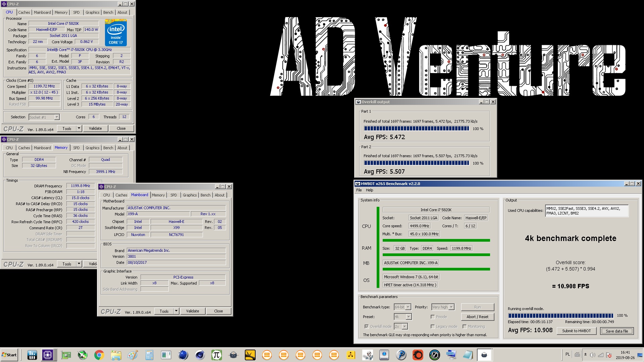644x362 pixels.
Task: Open the GPU-Z green graphics card taskbar icon
Action: pos(66,355)
